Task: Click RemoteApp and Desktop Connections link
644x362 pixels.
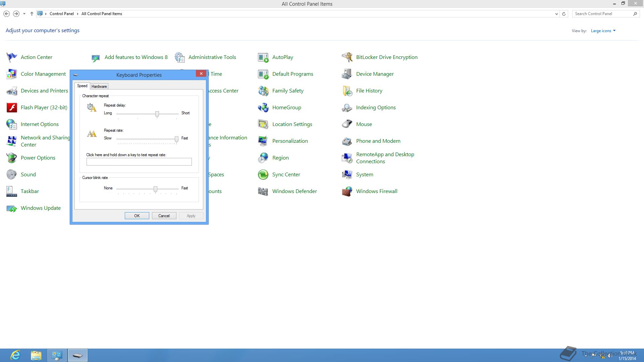Action: [385, 158]
